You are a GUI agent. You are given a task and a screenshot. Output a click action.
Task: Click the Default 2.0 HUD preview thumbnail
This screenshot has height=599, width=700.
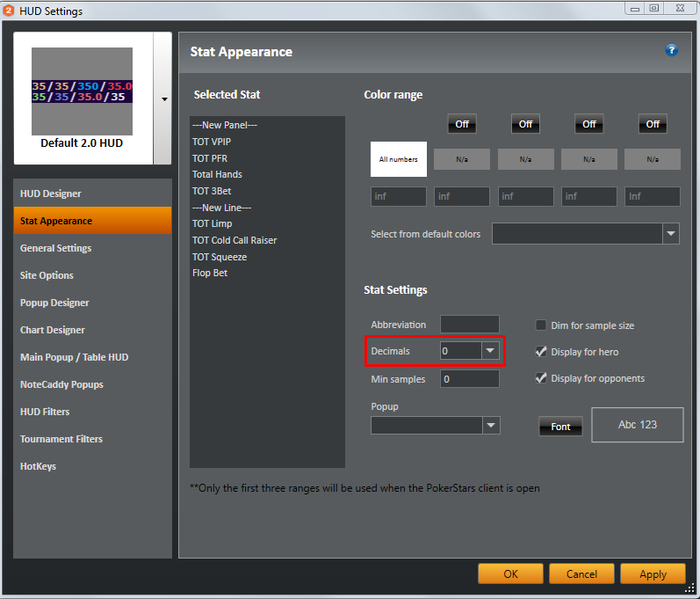coord(82,93)
